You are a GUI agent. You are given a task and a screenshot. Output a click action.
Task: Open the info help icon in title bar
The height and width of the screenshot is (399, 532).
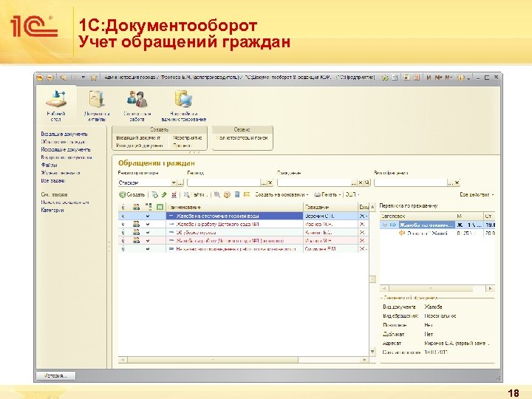click(460, 78)
